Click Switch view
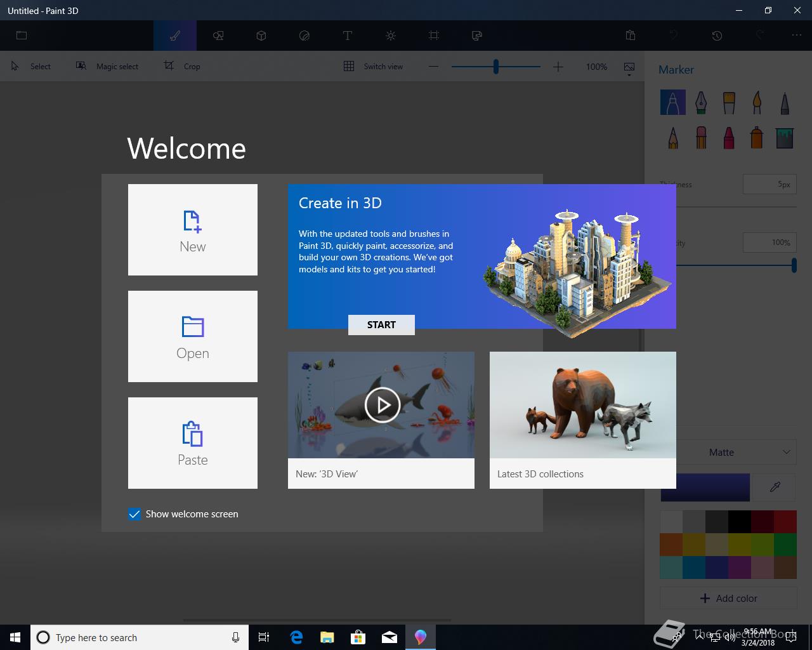This screenshot has height=650, width=812. [373, 66]
